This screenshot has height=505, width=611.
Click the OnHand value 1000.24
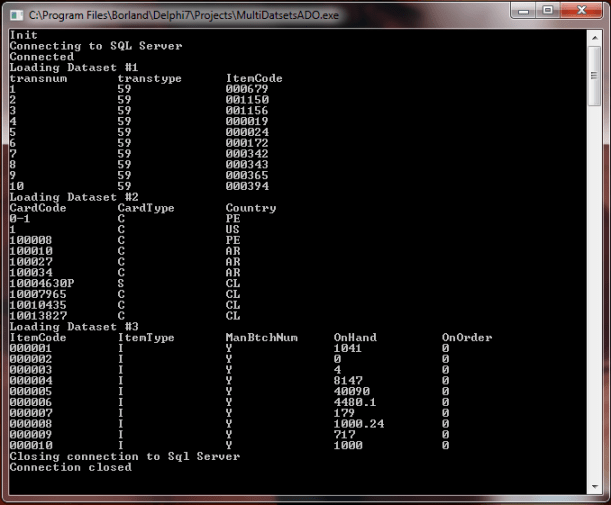[x=359, y=424]
